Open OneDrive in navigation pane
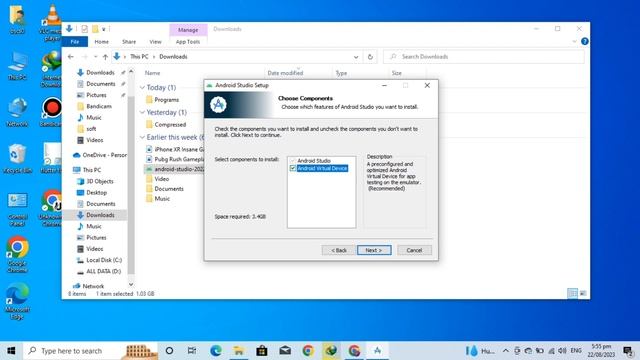 point(100,155)
